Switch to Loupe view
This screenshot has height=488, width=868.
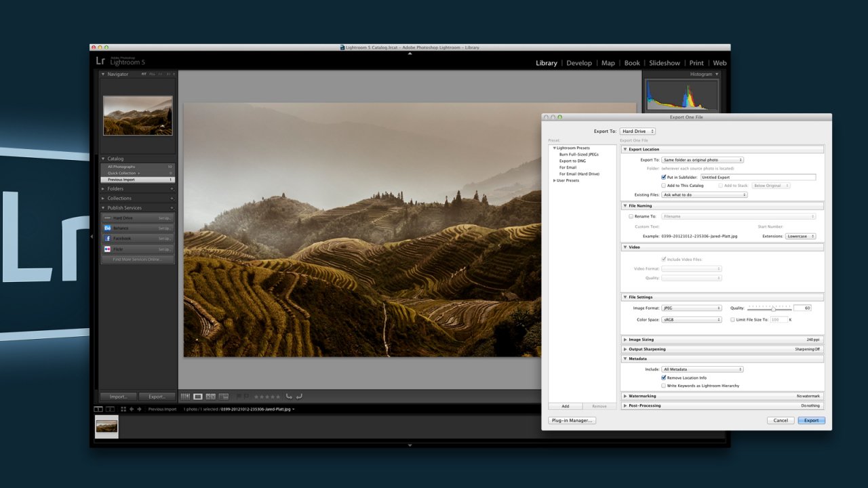(x=198, y=396)
